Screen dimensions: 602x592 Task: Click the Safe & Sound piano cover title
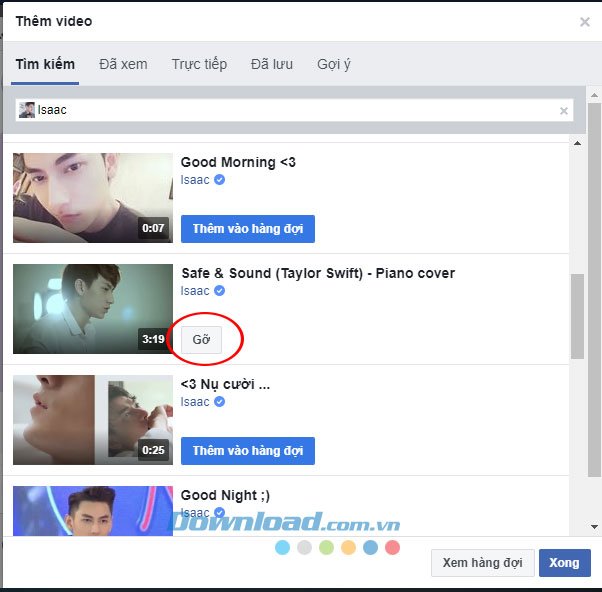[318, 273]
